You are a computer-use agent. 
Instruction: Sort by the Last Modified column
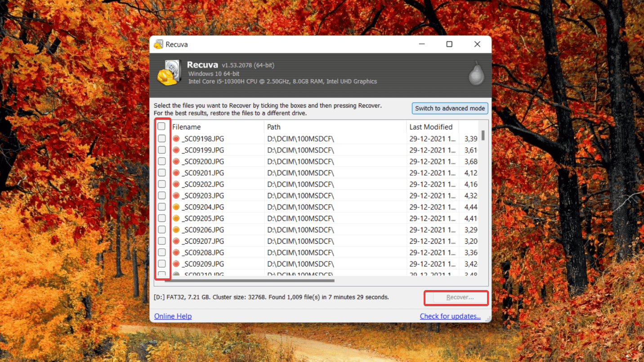click(432, 127)
